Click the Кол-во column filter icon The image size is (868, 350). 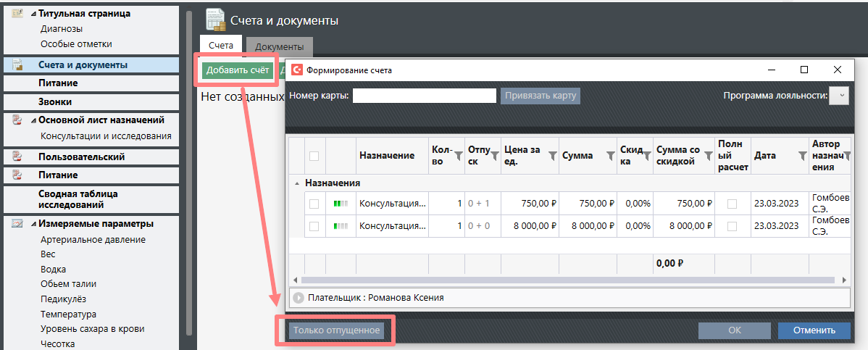click(x=456, y=156)
